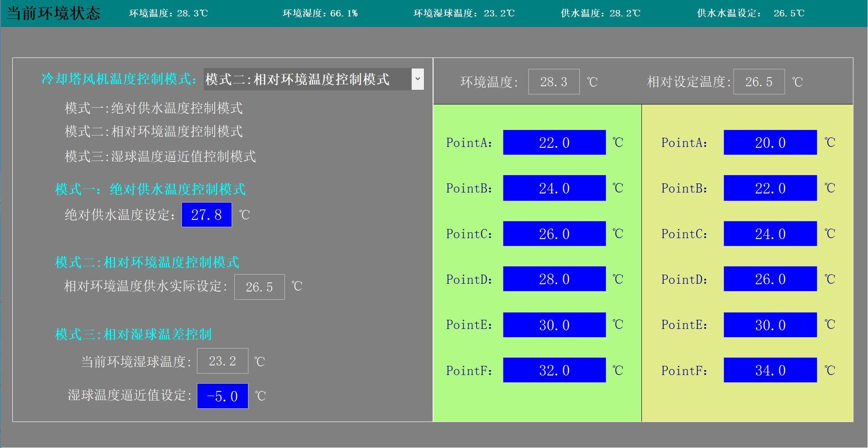Image resolution: width=868 pixels, height=448 pixels.
Task: Click green panel PointC value 26.0
Action: point(554,234)
